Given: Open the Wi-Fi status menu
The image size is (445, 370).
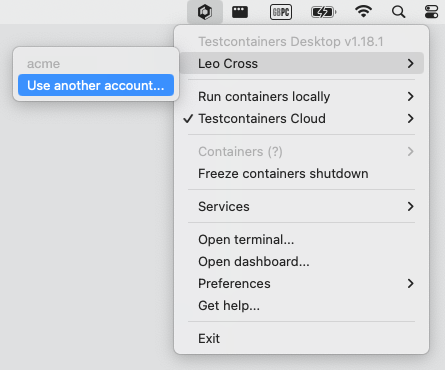Looking at the screenshot, I should (363, 12).
